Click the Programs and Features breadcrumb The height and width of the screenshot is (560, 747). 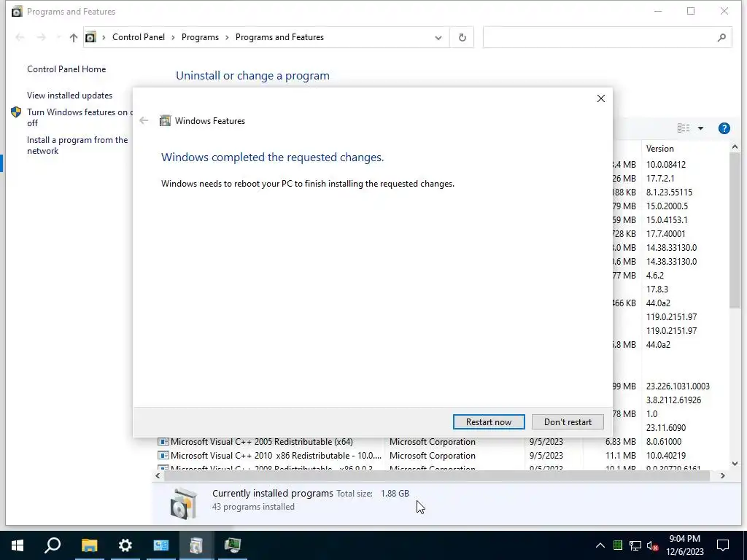click(x=279, y=37)
